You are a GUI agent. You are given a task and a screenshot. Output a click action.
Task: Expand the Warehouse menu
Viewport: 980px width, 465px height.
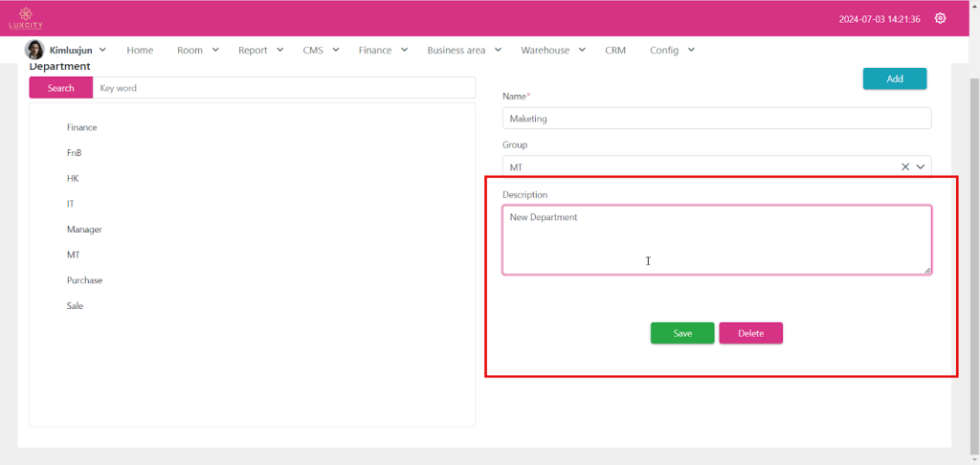click(552, 50)
